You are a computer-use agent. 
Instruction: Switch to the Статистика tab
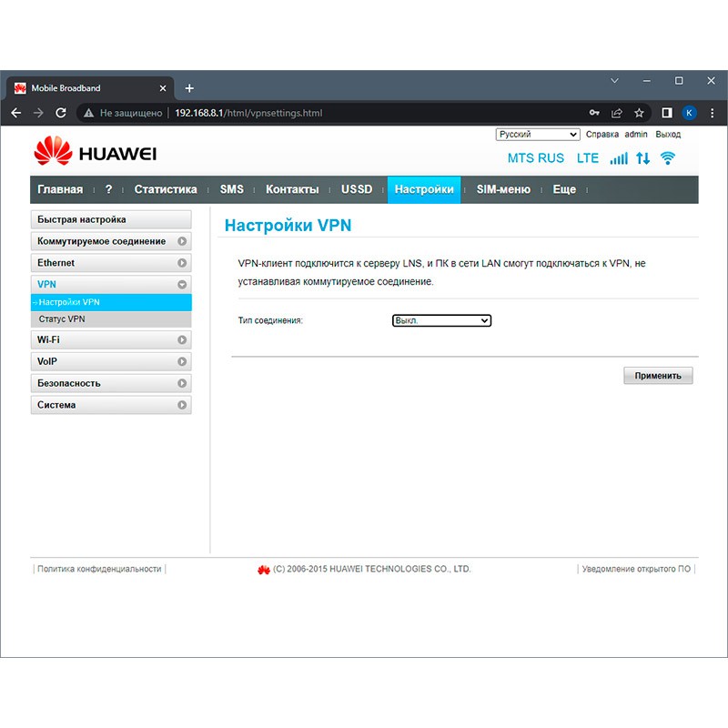click(166, 189)
